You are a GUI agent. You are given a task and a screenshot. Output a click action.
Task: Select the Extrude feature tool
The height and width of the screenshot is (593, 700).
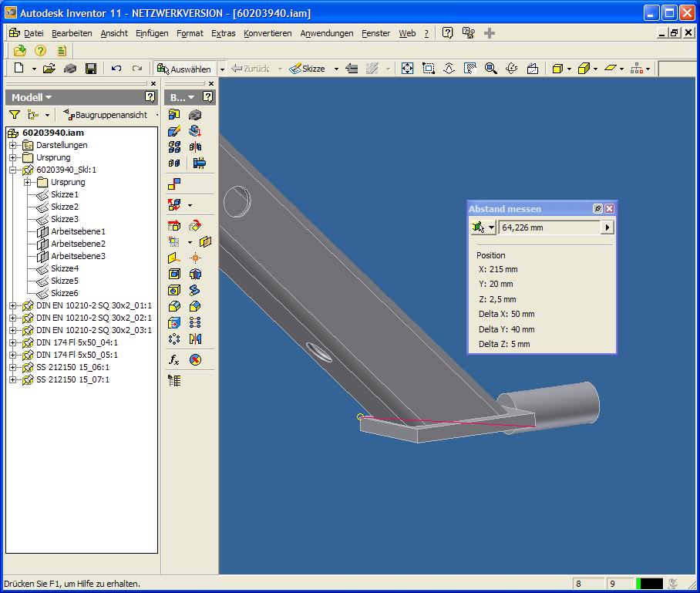[174, 275]
